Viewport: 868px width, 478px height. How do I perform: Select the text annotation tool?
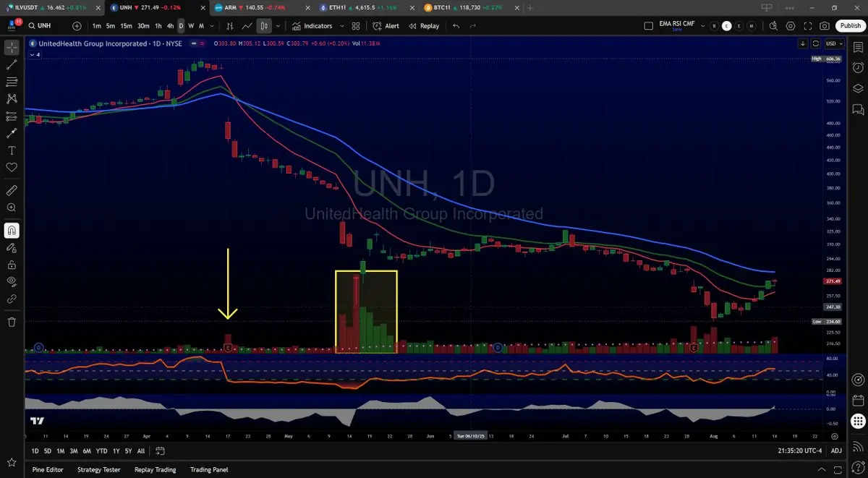[12, 150]
